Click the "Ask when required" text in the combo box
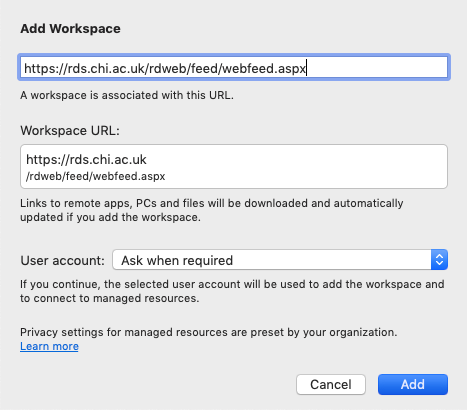Screen dimensions: 467x410 coord(177,260)
